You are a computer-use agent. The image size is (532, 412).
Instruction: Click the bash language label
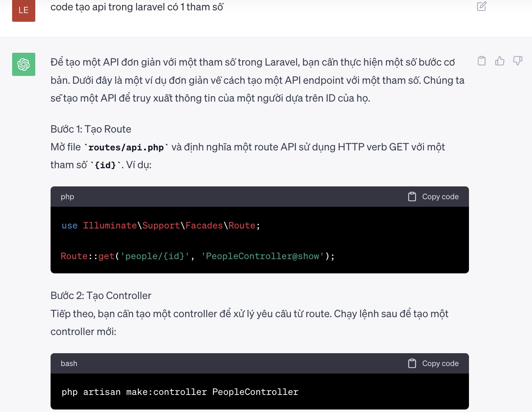pyautogui.click(x=69, y=364)
